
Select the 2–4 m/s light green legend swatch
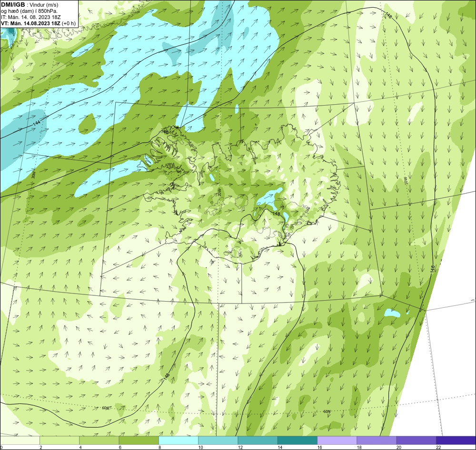[59, 440]
